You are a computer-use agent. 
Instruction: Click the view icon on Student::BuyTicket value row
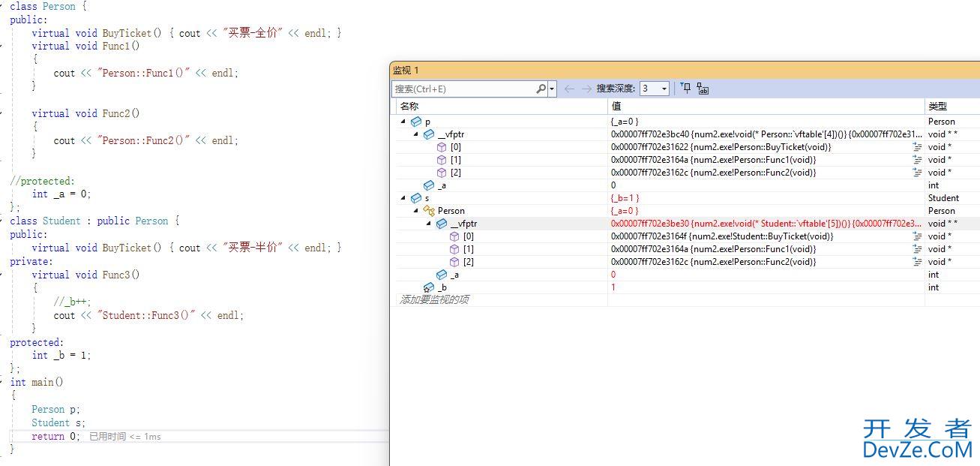(917, 236)
